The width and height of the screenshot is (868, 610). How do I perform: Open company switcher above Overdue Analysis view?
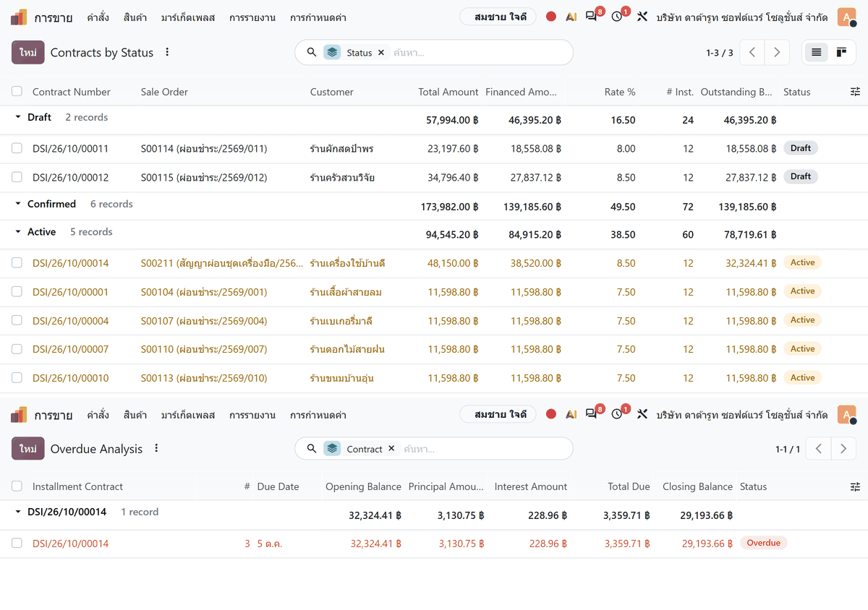742,415
